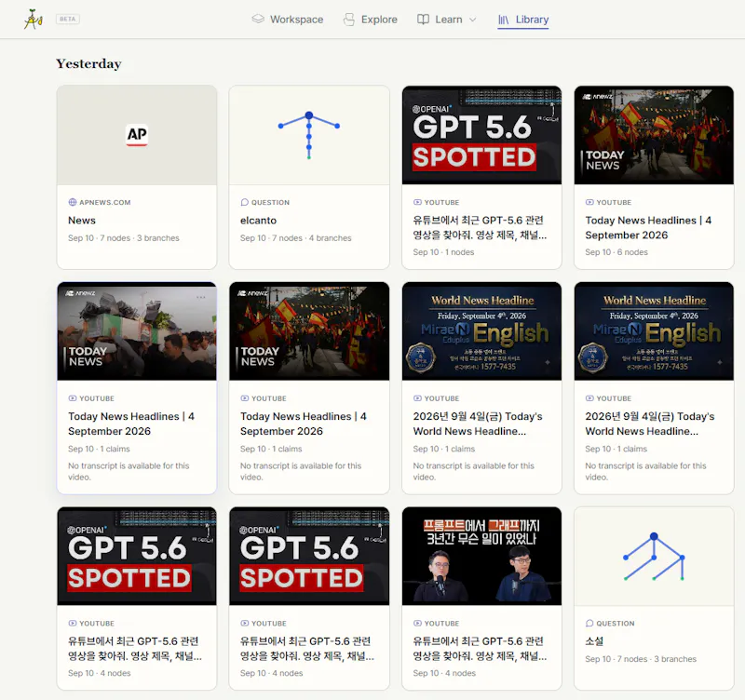Click the app logo in the header
The image size is (745, 700).
pyautogui.click(x=34, y=19)
